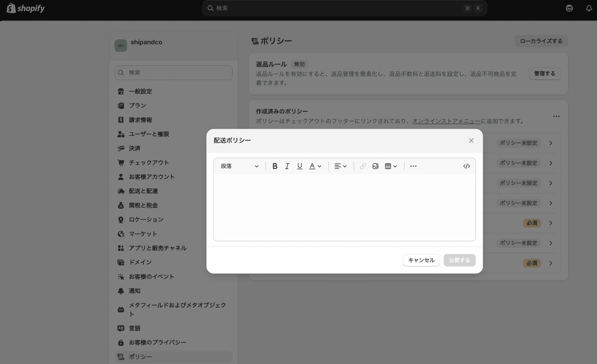Click the Shopify logo
The width and height of the screenshot is (597, 364).
(x=25, y=8)
